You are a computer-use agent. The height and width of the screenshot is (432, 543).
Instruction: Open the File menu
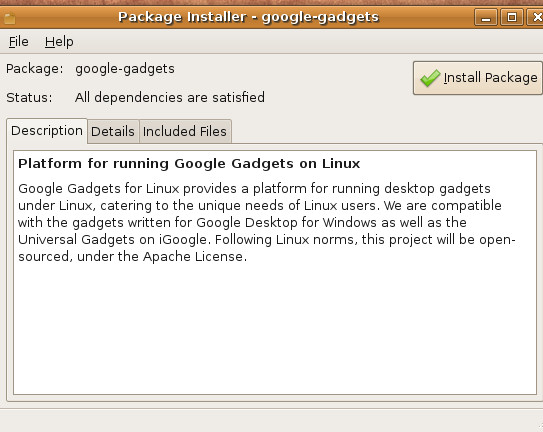tap(19, 42)
